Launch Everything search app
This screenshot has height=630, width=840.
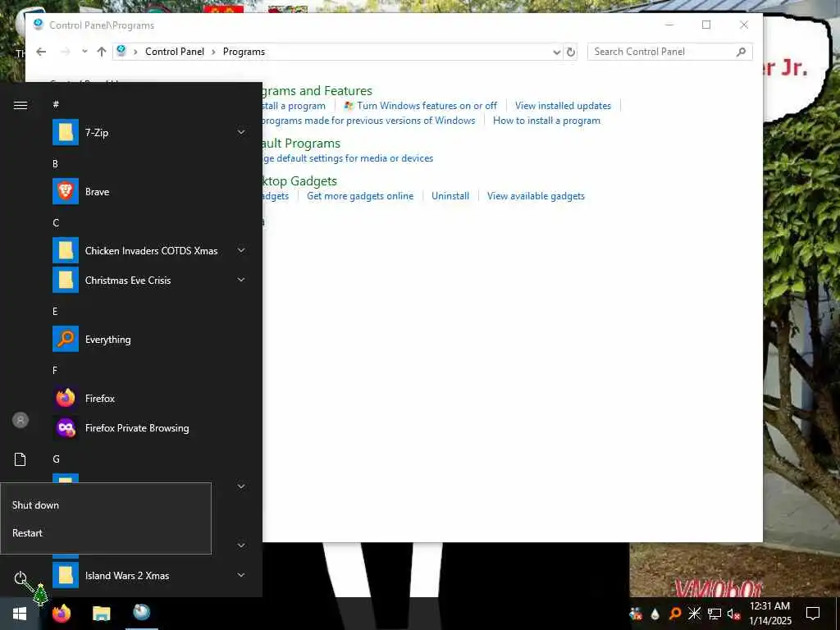149,339
